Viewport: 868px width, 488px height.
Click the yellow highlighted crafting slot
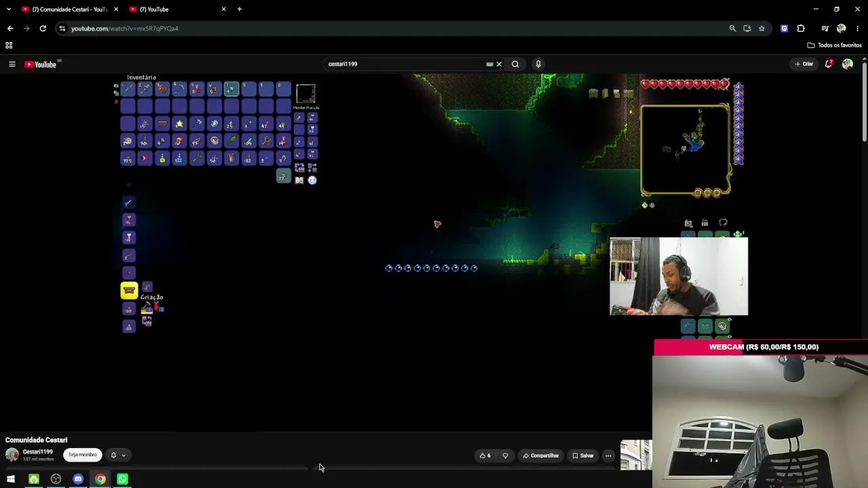[129, 291]
